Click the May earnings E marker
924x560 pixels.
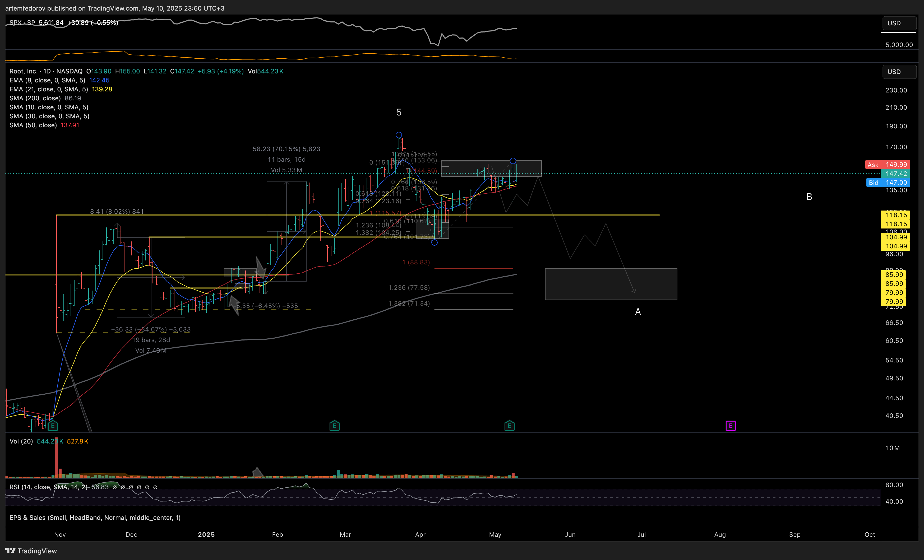[509, 426]
